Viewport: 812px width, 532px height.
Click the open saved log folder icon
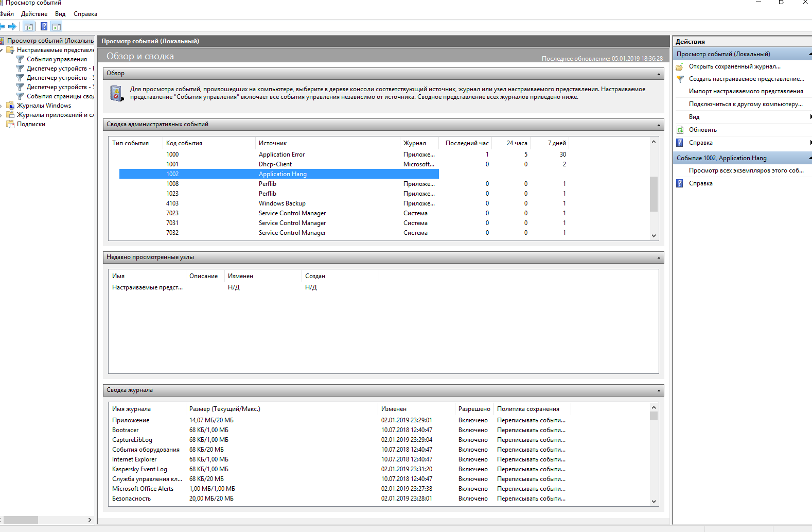680,66
